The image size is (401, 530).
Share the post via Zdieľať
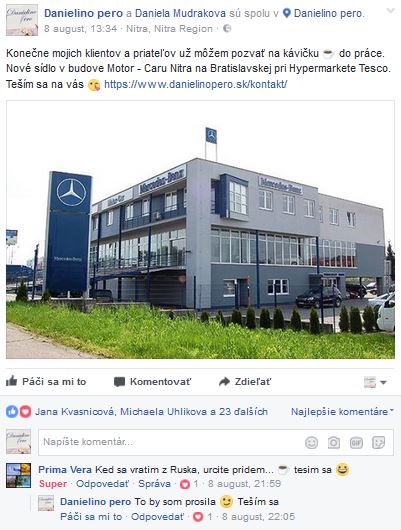244,382
